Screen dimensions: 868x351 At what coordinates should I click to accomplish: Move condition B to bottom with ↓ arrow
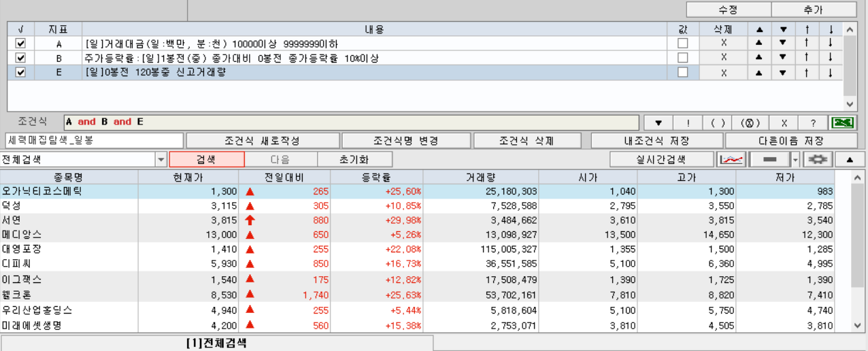(831, 58)
